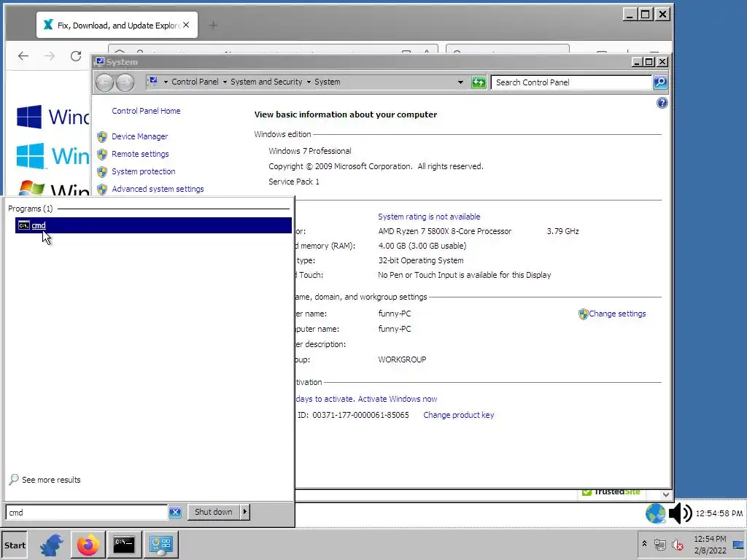Screen dimensions: 747x560
Task: Click the globe network icon
Action: point(656,514)
